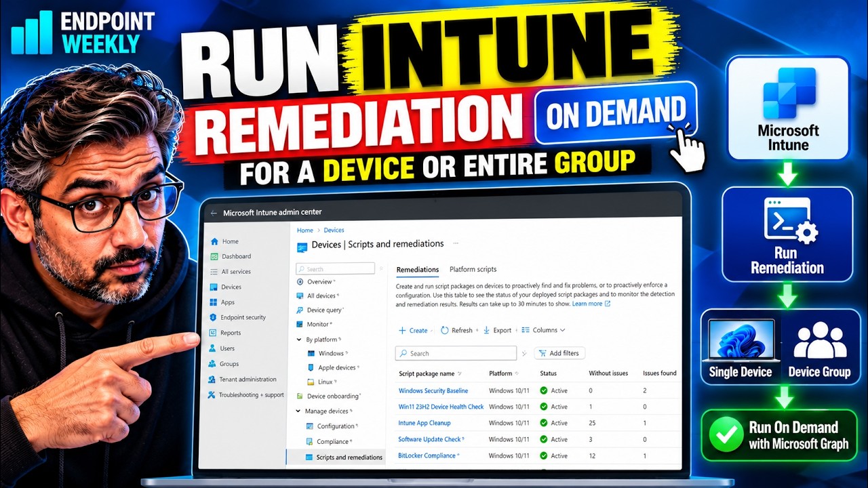Click the Groups icon in the left sidebar
The image size is (868, 488).
click(212, 364)
